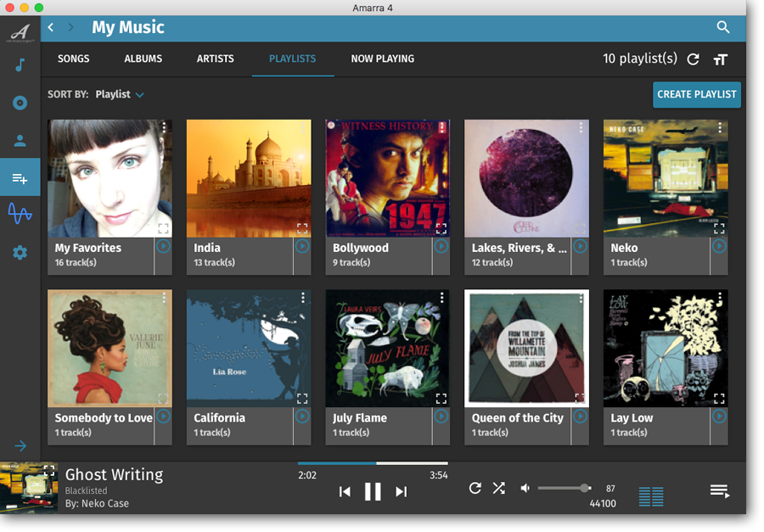Open the Somebody to Love cover thumbnail
The image size is (764, 532).
coord(110,349)
